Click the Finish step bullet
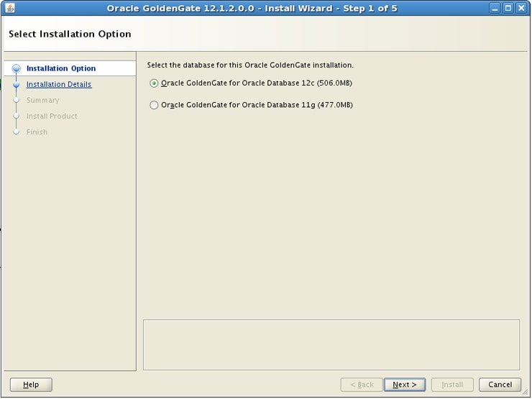 coord(16,132)
